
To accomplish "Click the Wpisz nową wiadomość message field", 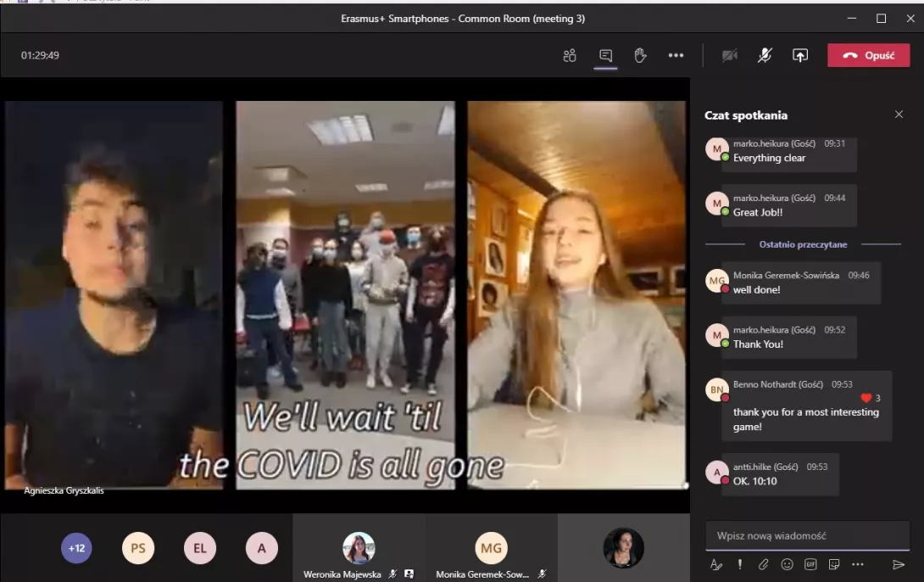I will pyautogui.click(x=805, y=535).
